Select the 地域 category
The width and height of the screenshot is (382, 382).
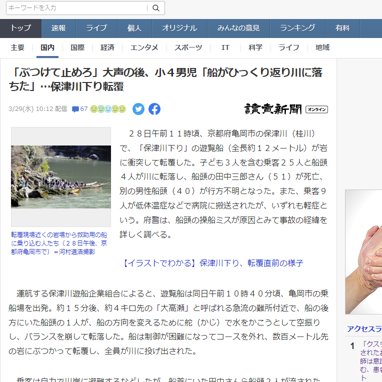tap(322, 48)
